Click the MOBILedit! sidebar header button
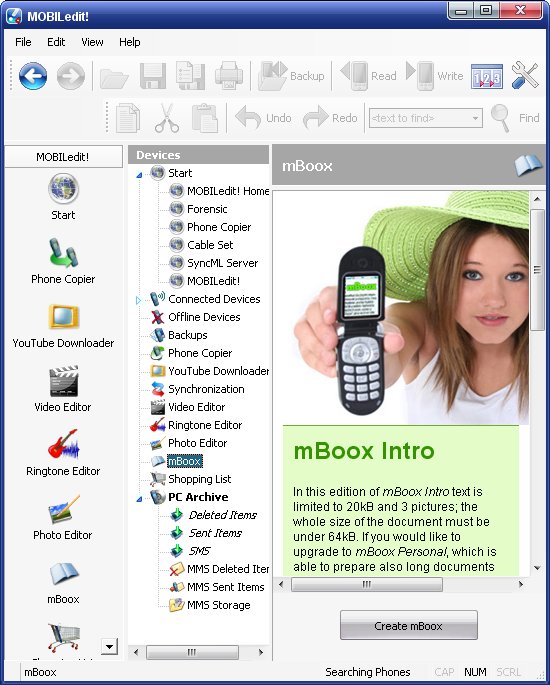 63,157
